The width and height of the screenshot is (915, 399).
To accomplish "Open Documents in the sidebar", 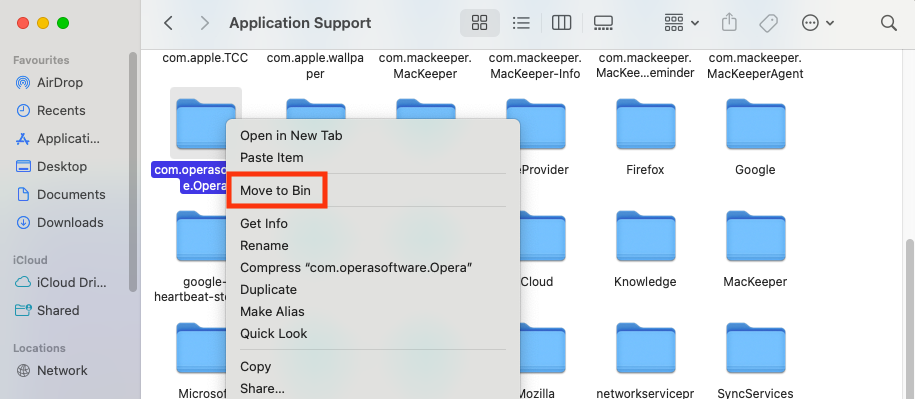I will coord(71,195).
